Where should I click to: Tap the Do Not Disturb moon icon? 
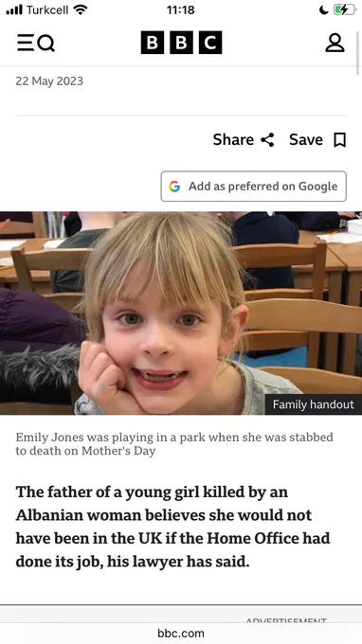pos(323,9)
